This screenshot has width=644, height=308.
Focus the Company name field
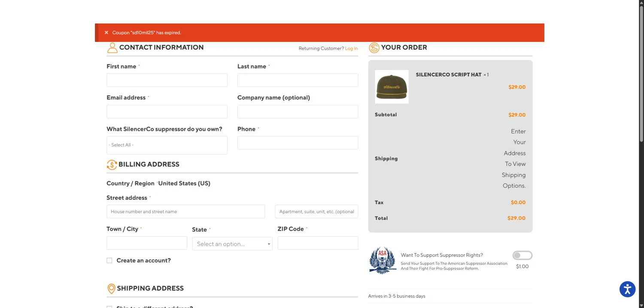point(298,112)
